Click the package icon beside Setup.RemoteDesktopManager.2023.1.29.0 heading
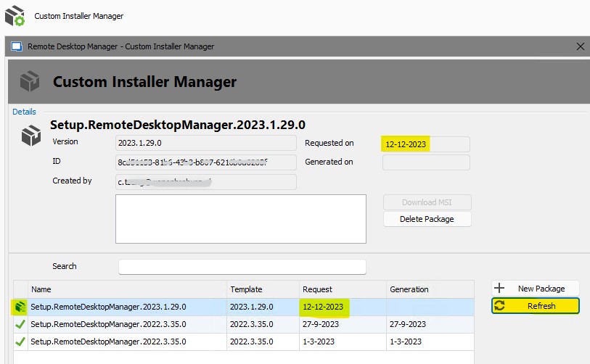 coord(31,136)
